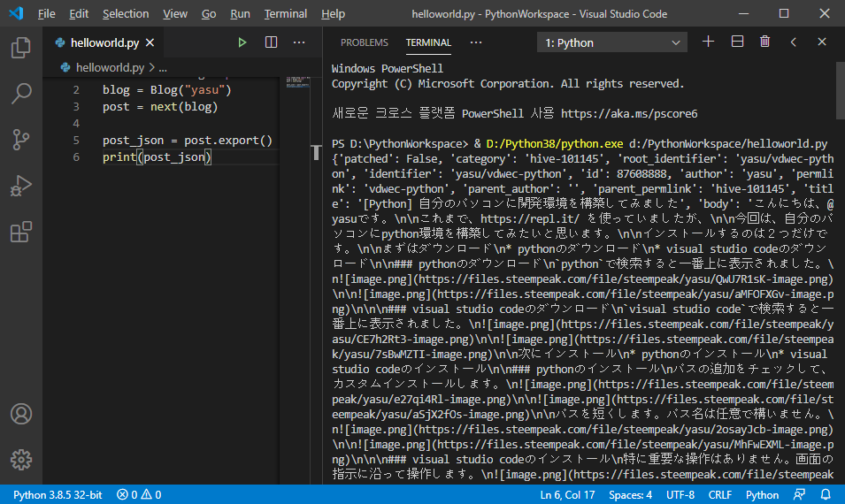Open the Extensions view
Viewport: 845px width, 504px height.
[x=21, y=232]
